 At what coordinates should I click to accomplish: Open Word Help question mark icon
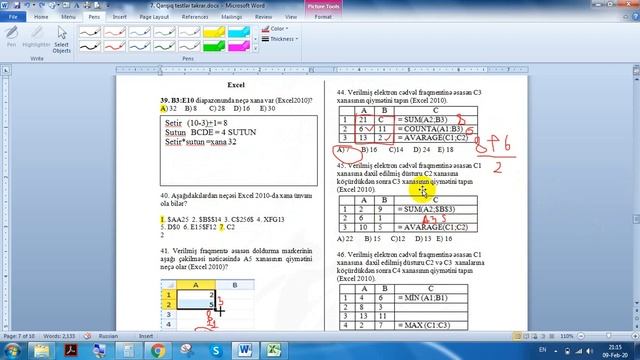[x=635, y=17]
